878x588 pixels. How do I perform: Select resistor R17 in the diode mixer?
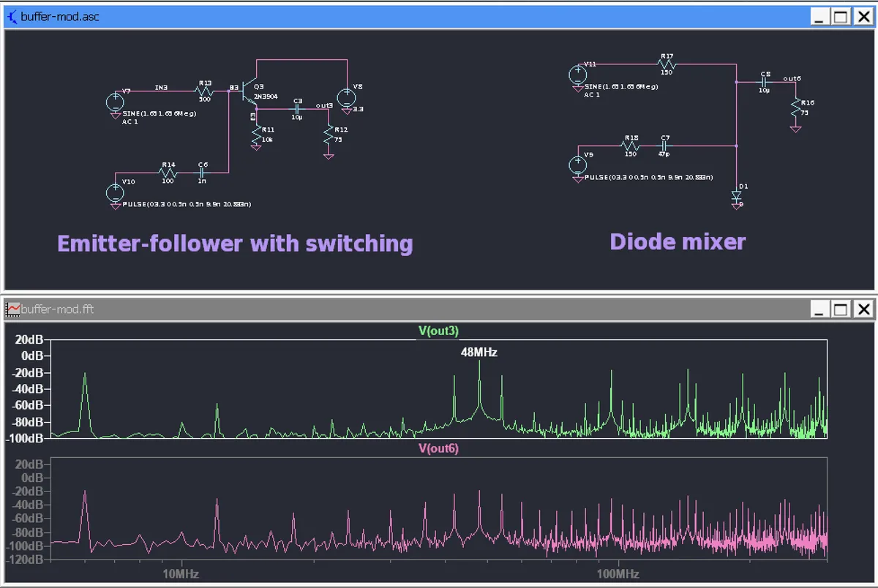(x=667, y=64)
